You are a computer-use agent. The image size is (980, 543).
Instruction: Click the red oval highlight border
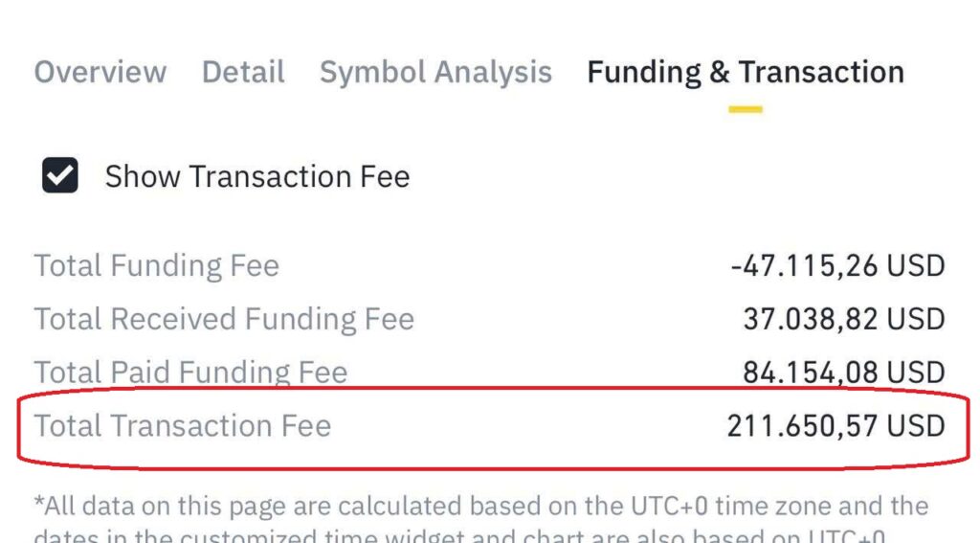tap(494, 389)
